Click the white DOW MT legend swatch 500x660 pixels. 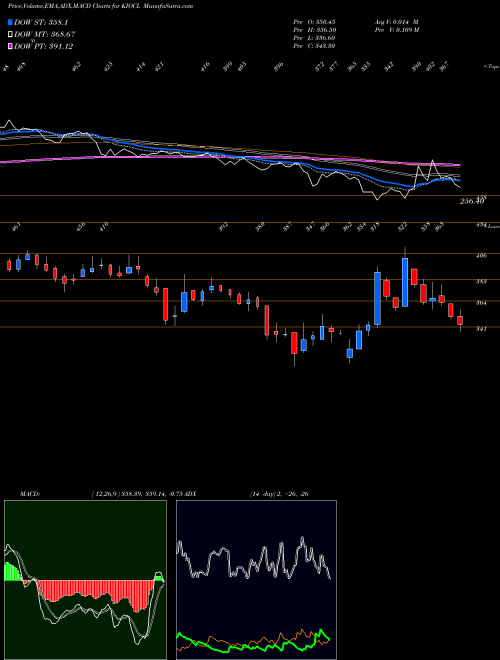[10, 34]
